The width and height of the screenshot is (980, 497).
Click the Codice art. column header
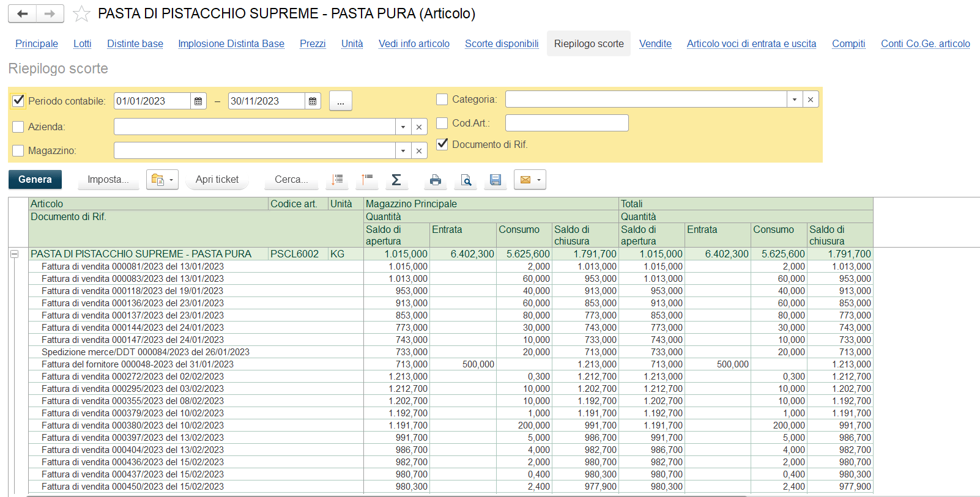(x=298, y=204)
